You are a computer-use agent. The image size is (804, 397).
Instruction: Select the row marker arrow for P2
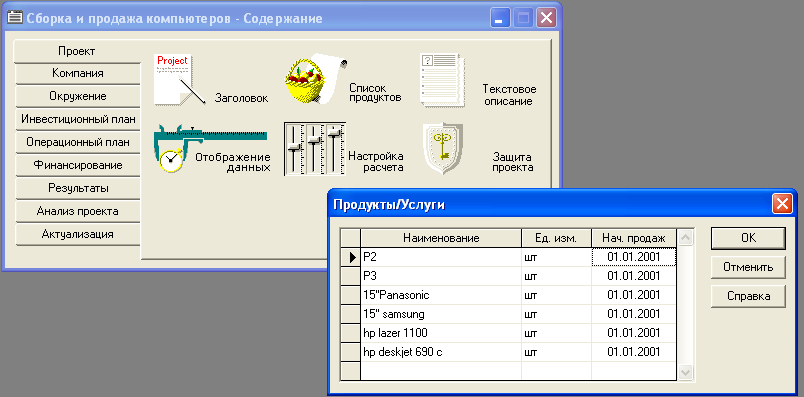pos(351,257)
